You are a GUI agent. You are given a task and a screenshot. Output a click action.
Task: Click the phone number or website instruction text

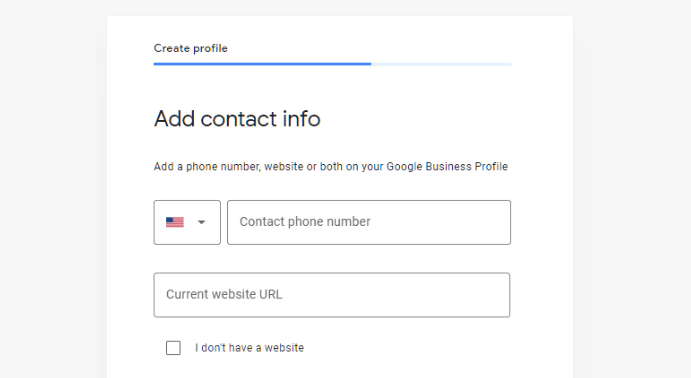(331, 167)
